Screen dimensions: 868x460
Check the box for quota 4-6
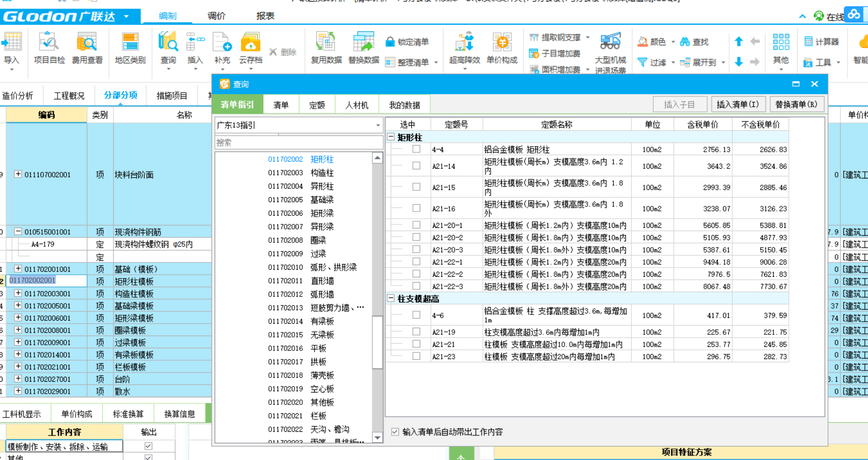coord(417,315)
